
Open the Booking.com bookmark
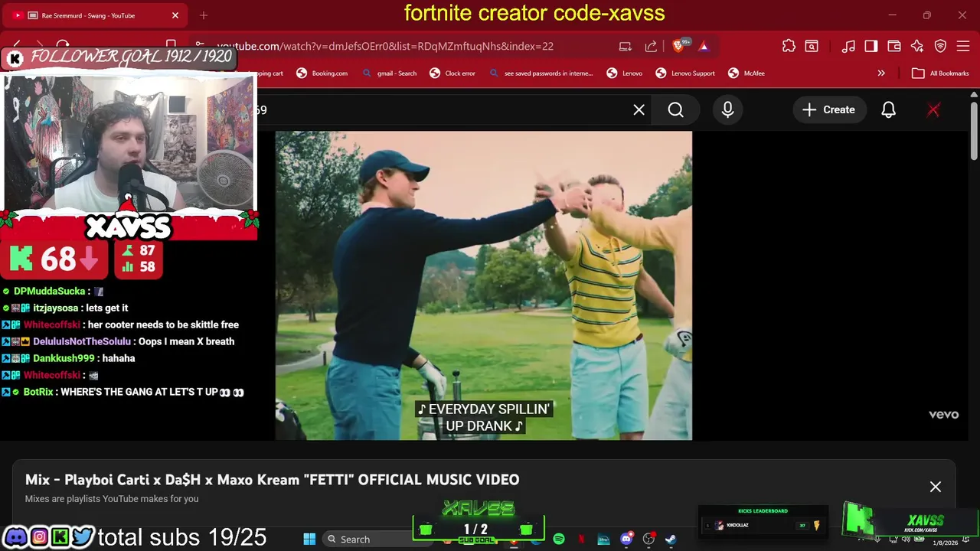[x=322, y=73]
